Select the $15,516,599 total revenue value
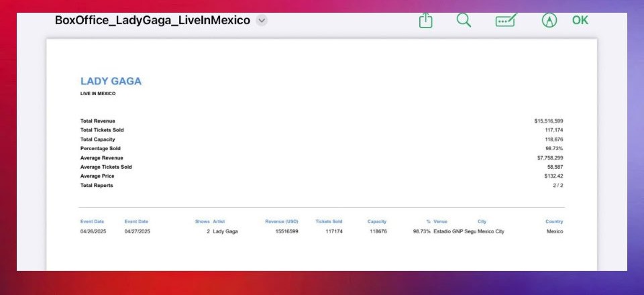644x295 pixels. (548, 121)
